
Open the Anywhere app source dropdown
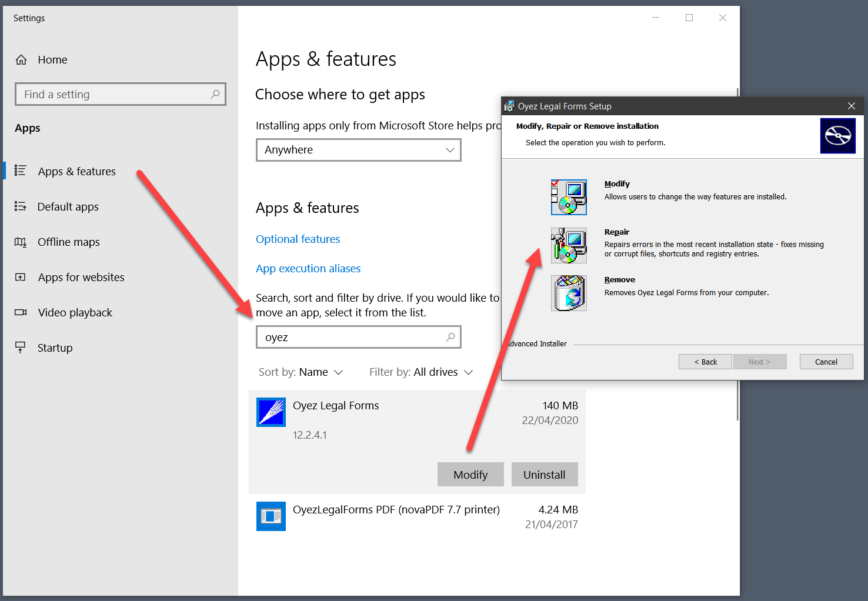click(x=358, y=150)
